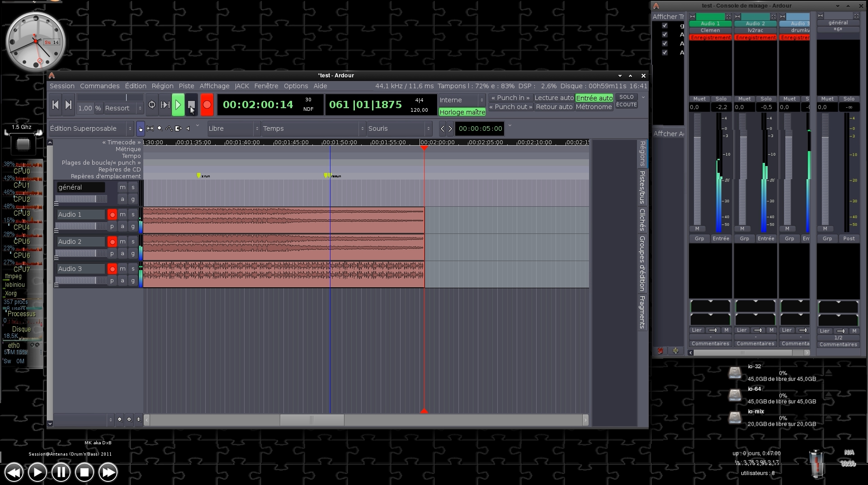Go to session start transport button

coord(55,105)
